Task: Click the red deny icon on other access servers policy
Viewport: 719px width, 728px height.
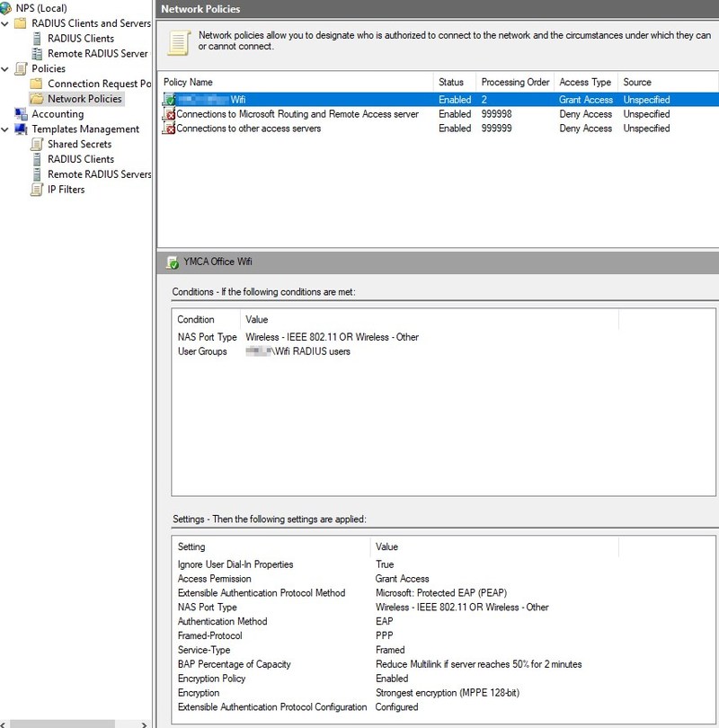Action: click(170, 129)
